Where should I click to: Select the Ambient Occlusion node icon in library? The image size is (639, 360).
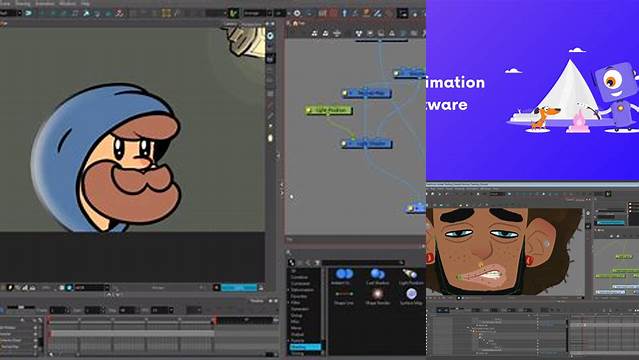click(344, 274)
